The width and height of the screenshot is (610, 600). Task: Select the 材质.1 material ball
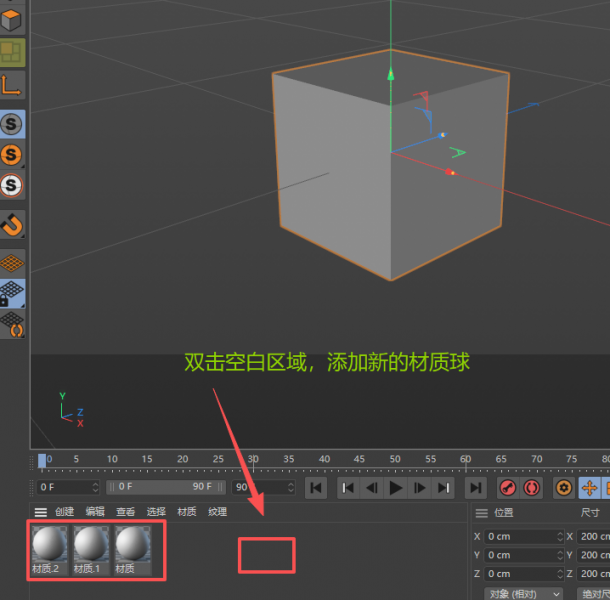[x=91, y=550]
